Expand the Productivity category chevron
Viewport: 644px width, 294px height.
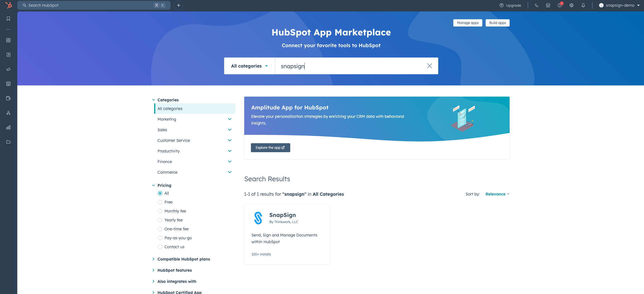(230, 151)
